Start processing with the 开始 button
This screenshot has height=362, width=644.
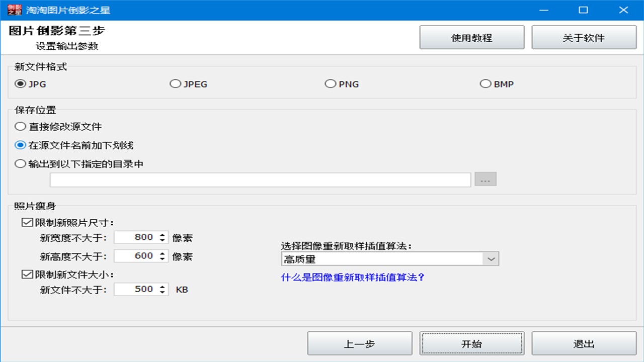[x=471, y=343]
